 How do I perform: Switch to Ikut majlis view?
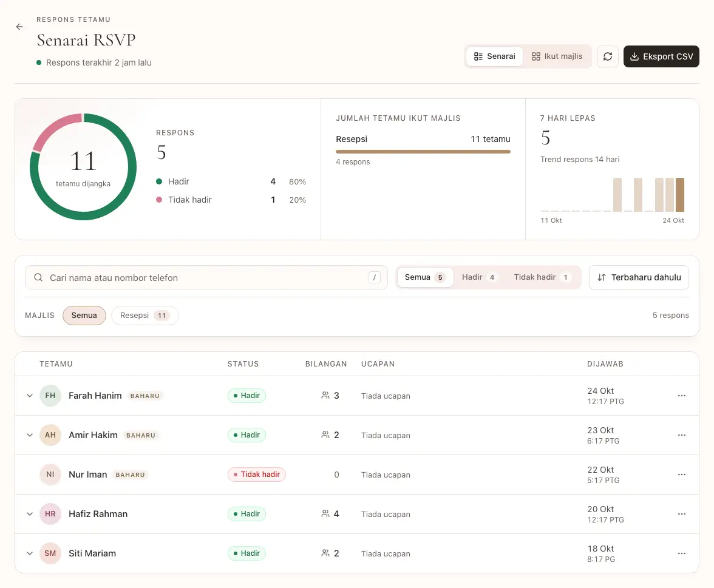point(557,56)
